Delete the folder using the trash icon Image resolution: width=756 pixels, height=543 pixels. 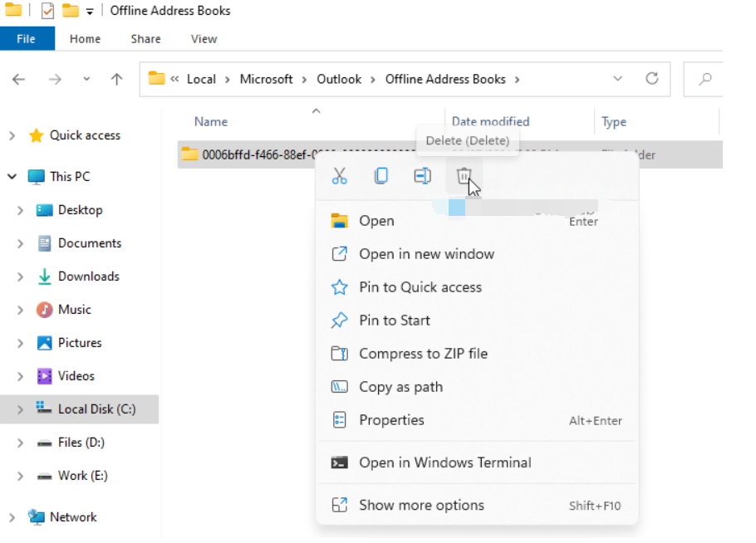point(464,175)
